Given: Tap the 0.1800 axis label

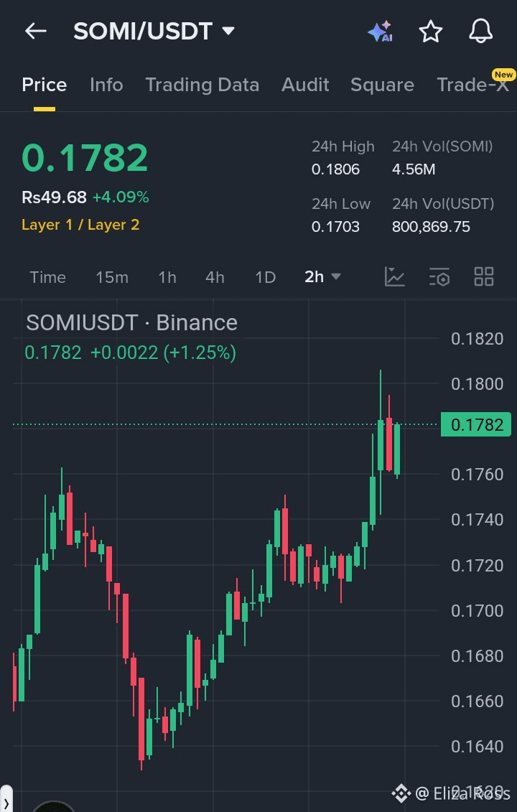Looking at the screenshot, I should point(477,383).
